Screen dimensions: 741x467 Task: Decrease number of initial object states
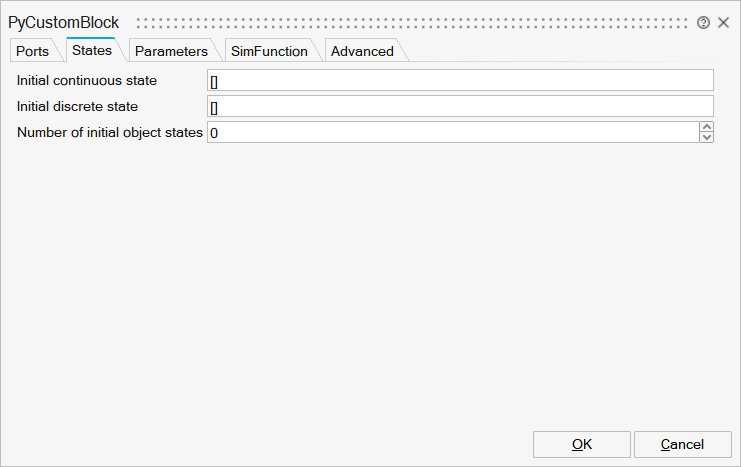[x=707, y=138]
